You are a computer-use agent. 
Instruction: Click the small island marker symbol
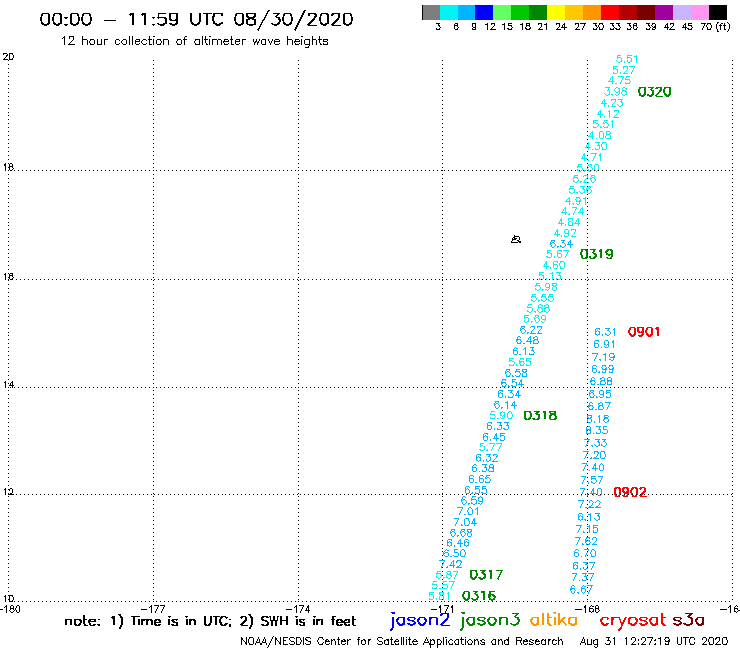(516, 239)
